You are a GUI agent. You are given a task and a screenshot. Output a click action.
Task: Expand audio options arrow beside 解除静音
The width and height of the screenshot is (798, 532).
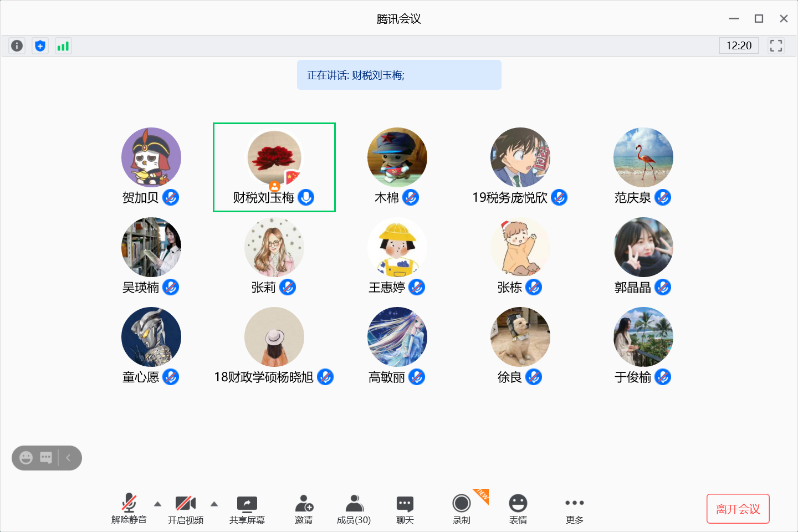[x=157, y=504]
